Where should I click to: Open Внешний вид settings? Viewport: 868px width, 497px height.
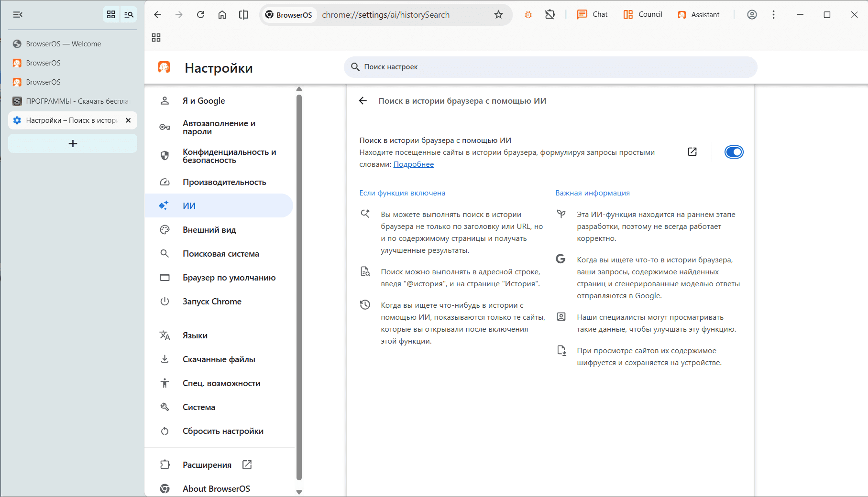coord(219,230)
